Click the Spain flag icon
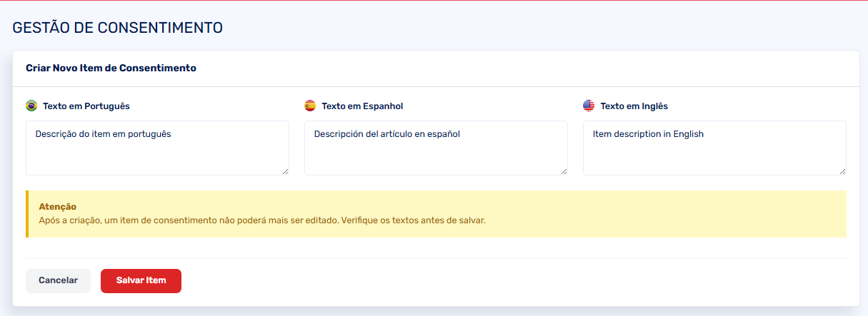 [x=310, y=106]
